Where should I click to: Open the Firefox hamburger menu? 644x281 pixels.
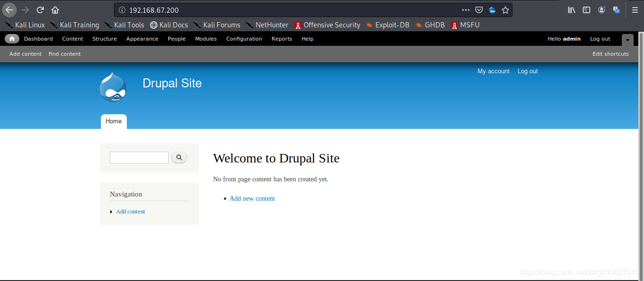coord(635,10)
